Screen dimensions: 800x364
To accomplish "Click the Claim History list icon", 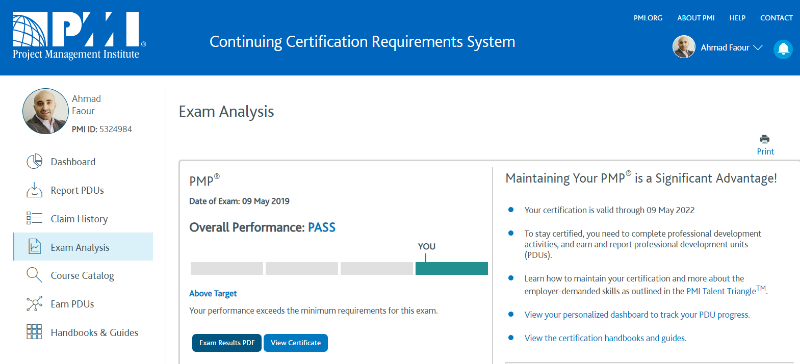I will click(x=34, y=219).
